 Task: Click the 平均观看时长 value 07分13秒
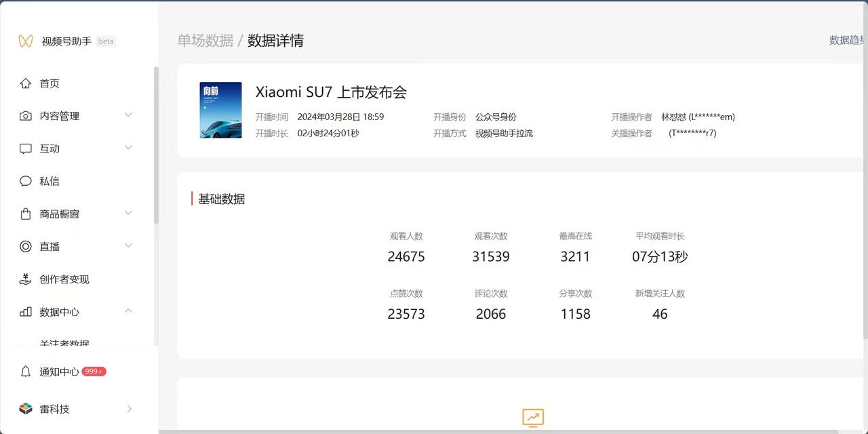point(660,256)
